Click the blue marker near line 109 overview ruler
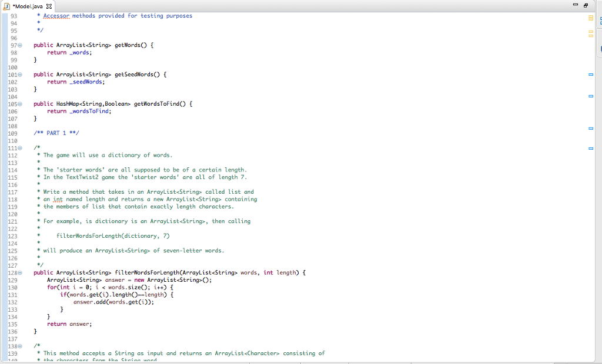The height and width of the screenshot is (364, 602). pos(591,129)
